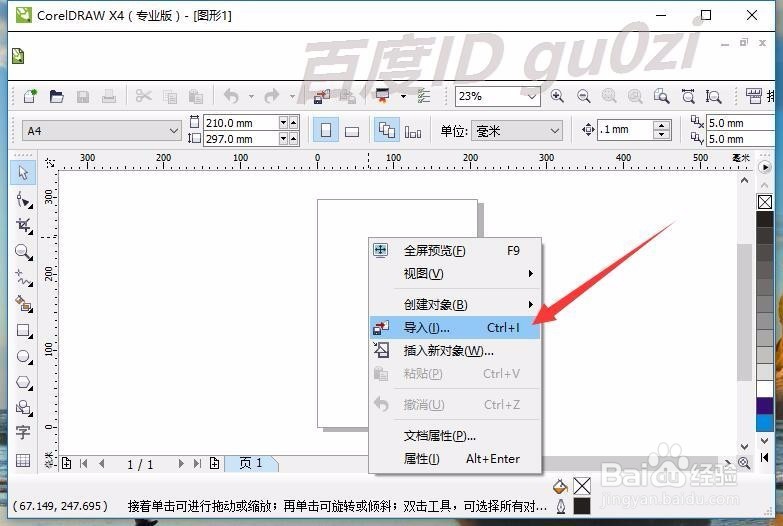This screenshot has height=526, width=783.
Task: Open the zoom level 23% dropdown
Action: pos(532,96)
